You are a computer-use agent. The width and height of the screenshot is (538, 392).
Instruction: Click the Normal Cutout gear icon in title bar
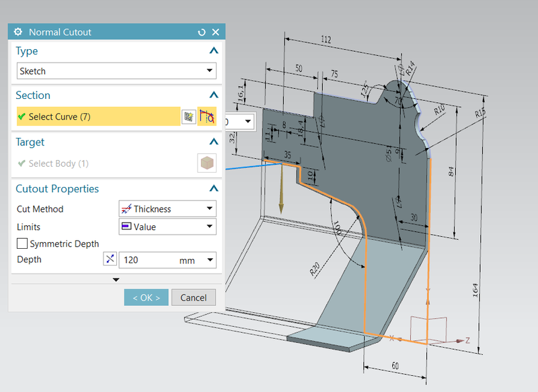(17, 32)
